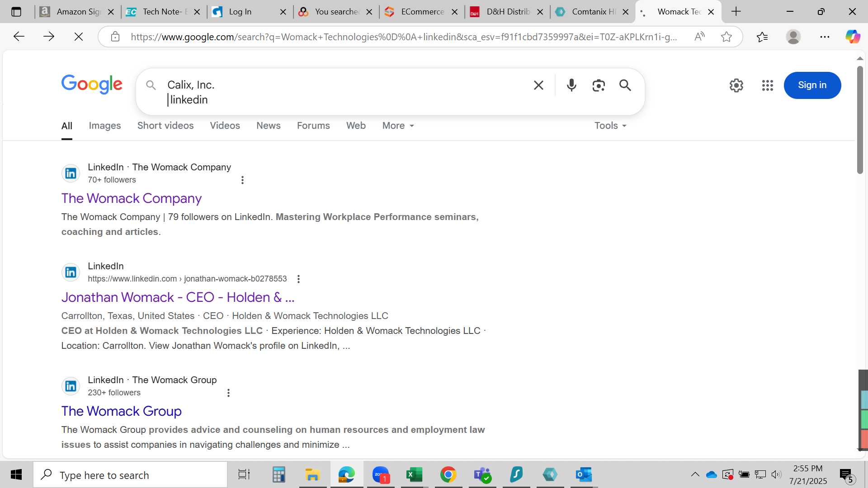Open OneDrive cloud icon in tray

[x=712, y=475]
